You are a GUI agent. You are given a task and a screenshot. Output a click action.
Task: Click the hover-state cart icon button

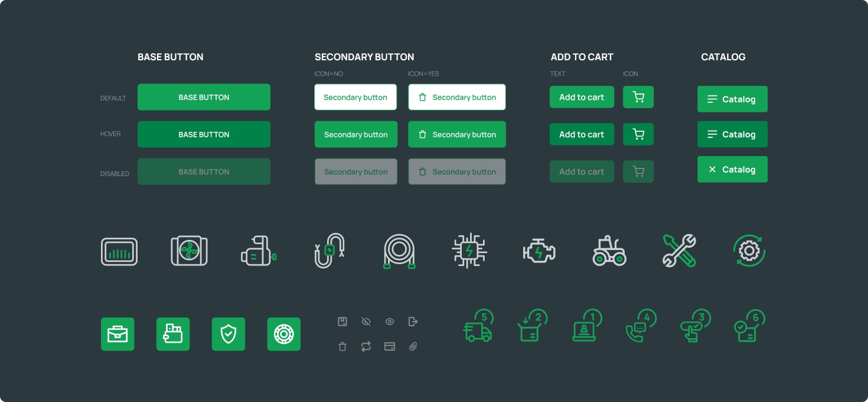point(638,134)
